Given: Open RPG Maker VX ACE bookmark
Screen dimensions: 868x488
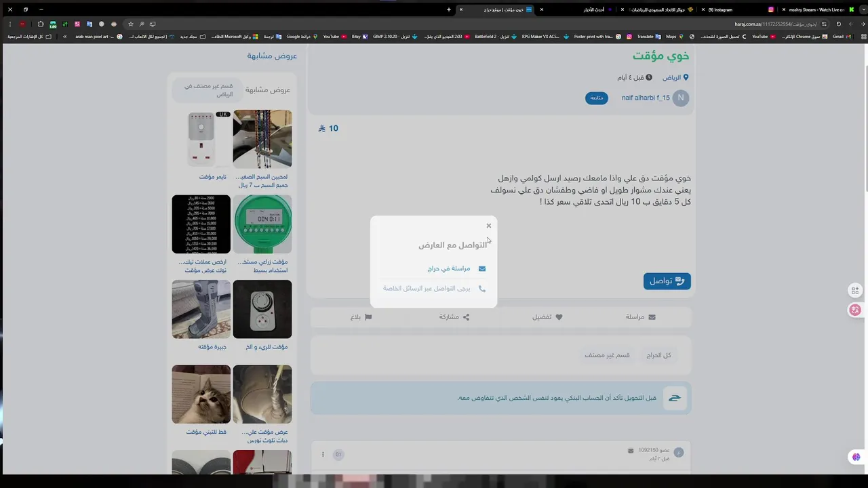Looking at the screenshot, I should pyautogui.click(x=545, y=37).
